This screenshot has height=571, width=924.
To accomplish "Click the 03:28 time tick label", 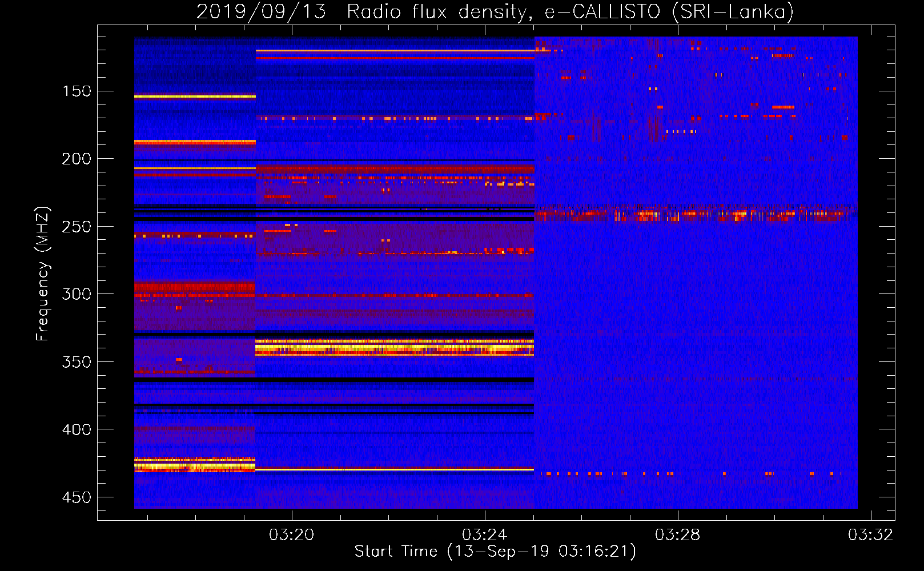I will coord(678,535).
